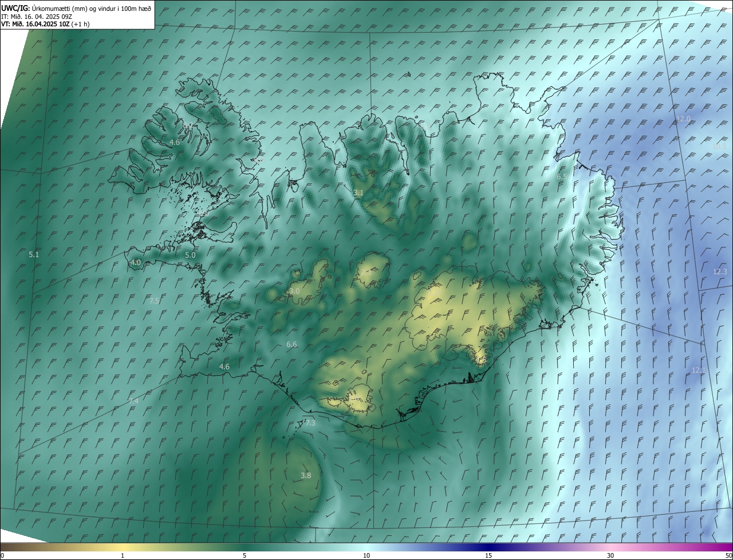The width and height of the screenshot is (733, 560).
Task: Click the 7.5 value label on the map
Action: (x=154, y=301)
